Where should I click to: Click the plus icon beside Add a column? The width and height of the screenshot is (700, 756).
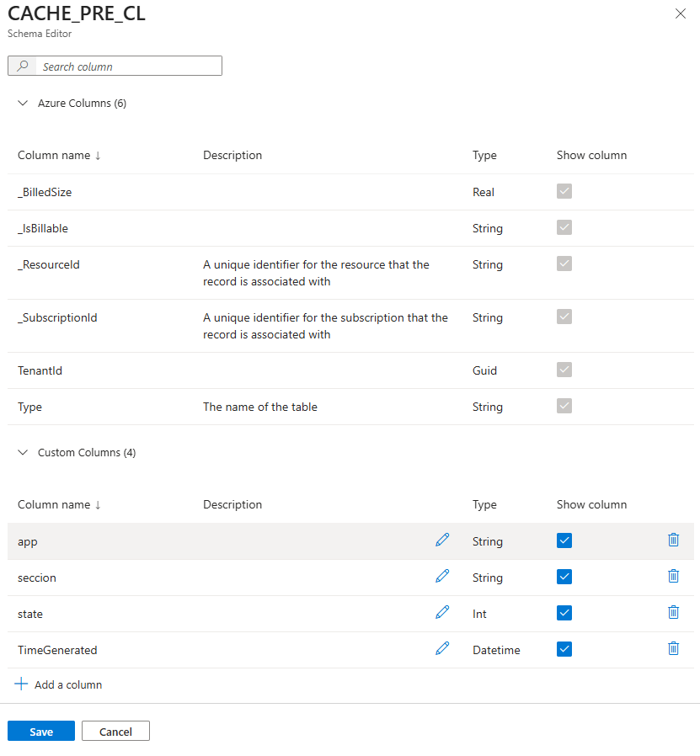21,684
